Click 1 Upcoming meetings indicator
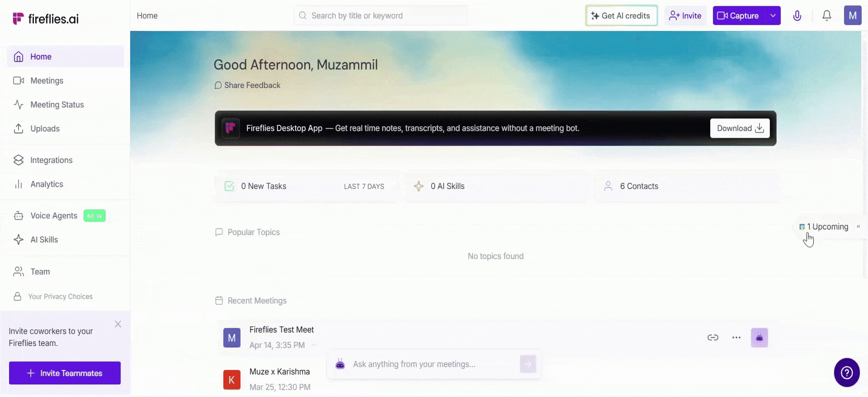Image resolution: width=868 pixels, height=397 pixels. click(824, 227)
